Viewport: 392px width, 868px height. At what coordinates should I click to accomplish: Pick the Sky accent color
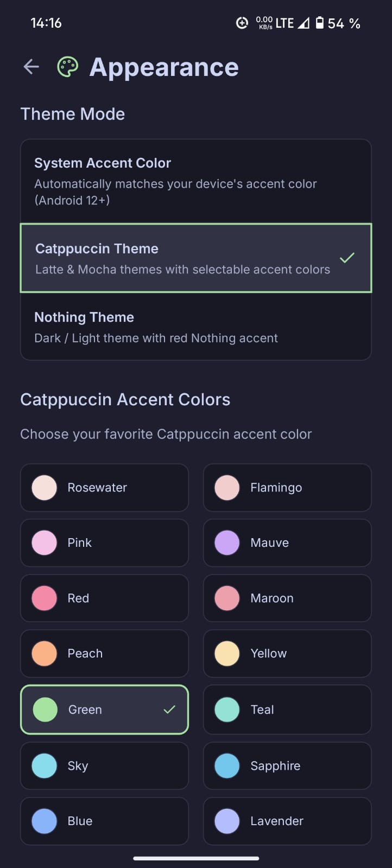pos(104,765)
